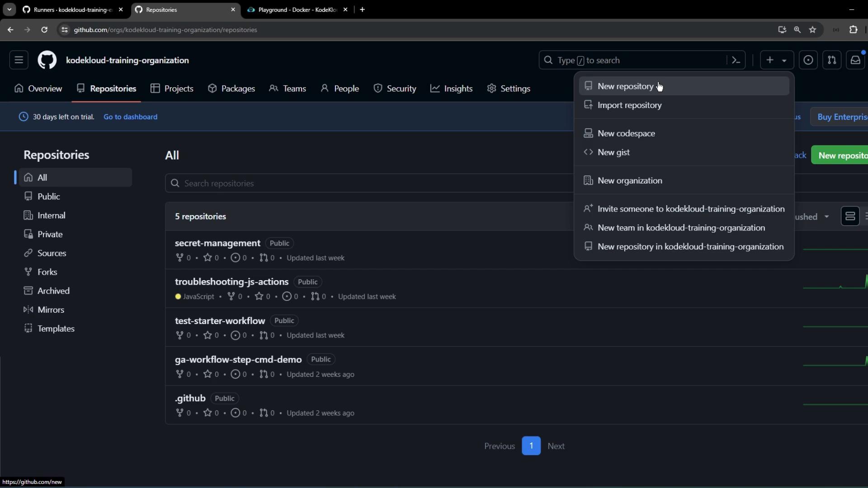Select New codespace from the menu
This screenshot has width=868, height=488.
pyautogui.click(x=626, y=133)
